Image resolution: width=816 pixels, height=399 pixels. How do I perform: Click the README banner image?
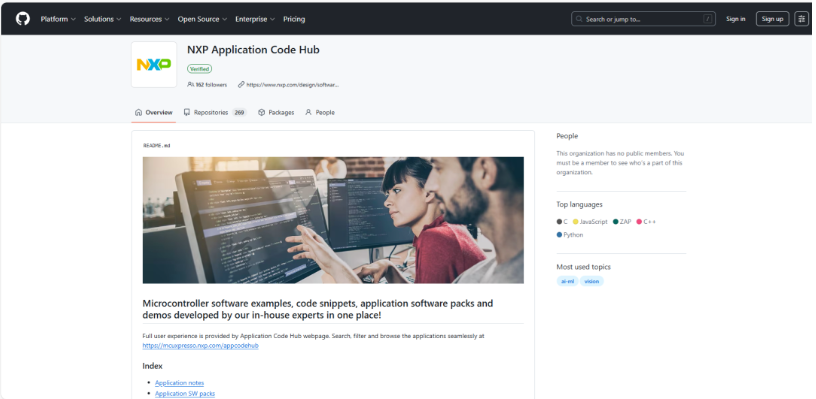(x=333, y=220)
